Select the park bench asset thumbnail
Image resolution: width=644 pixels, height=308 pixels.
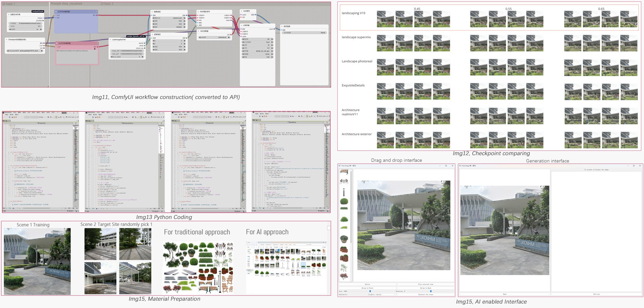tap(344, 172)
